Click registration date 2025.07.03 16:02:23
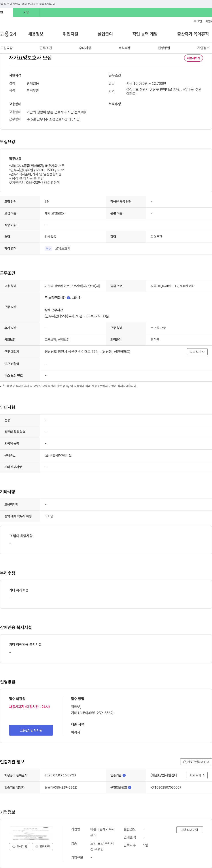This screenshot has width=212, height=868. pyautogui.click(x=60, y=775)
